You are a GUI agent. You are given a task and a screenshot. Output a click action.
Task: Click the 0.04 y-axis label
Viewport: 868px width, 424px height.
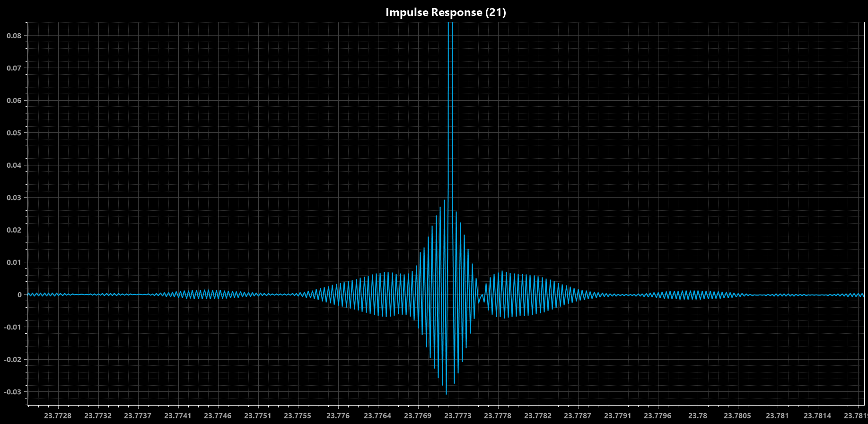(14, 165)
